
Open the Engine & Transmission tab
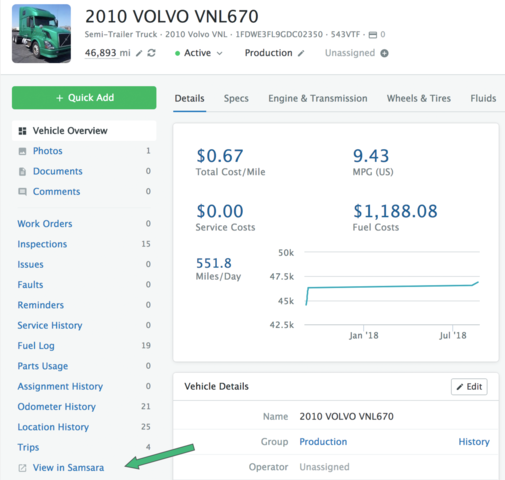[318, 98]
